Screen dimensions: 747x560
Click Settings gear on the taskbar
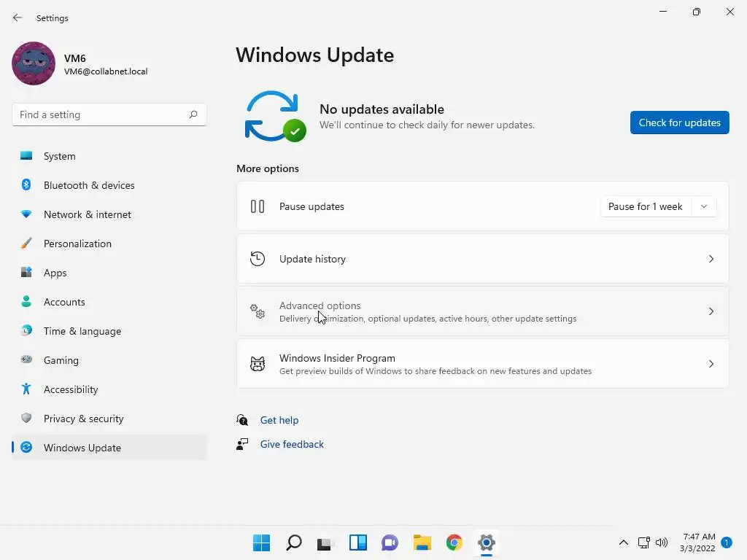coord(487,542)
